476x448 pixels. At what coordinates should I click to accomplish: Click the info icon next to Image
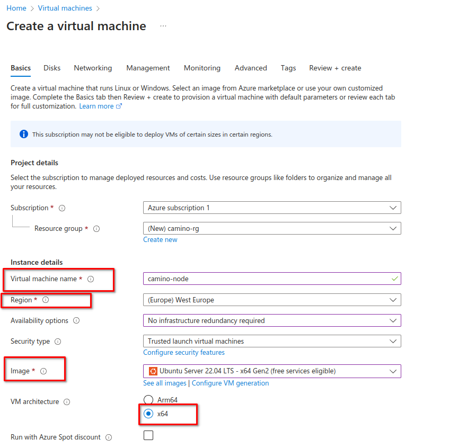tap(43, 371)
